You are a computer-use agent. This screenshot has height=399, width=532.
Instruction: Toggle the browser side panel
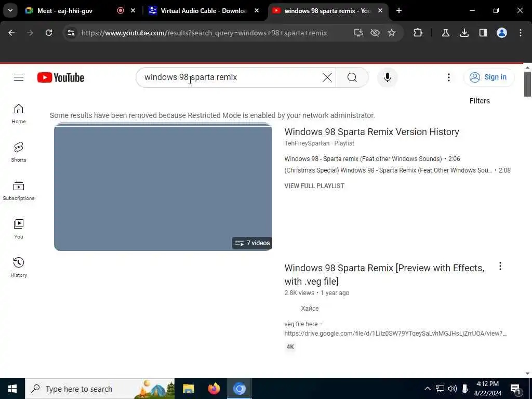click(483, 33)
